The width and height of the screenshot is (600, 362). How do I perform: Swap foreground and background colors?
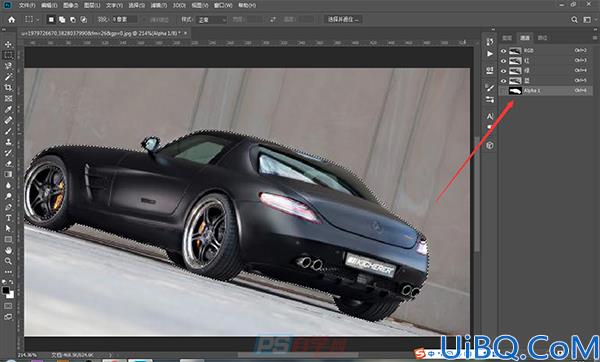point(11,282)
